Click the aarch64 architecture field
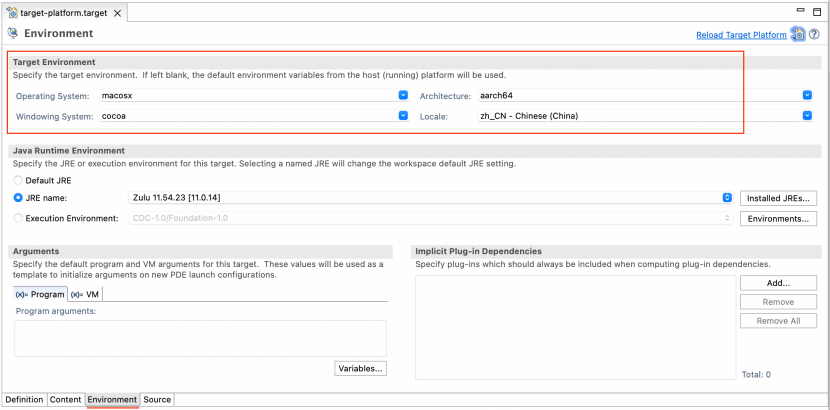This screenshot has width=830, height=410. (645, 96)
